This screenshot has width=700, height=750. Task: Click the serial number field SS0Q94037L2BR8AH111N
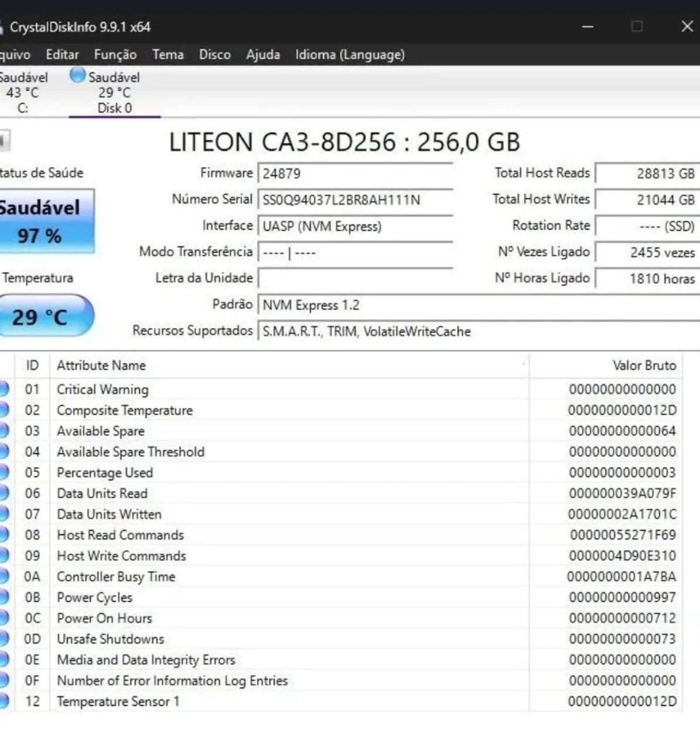[355, 200]
